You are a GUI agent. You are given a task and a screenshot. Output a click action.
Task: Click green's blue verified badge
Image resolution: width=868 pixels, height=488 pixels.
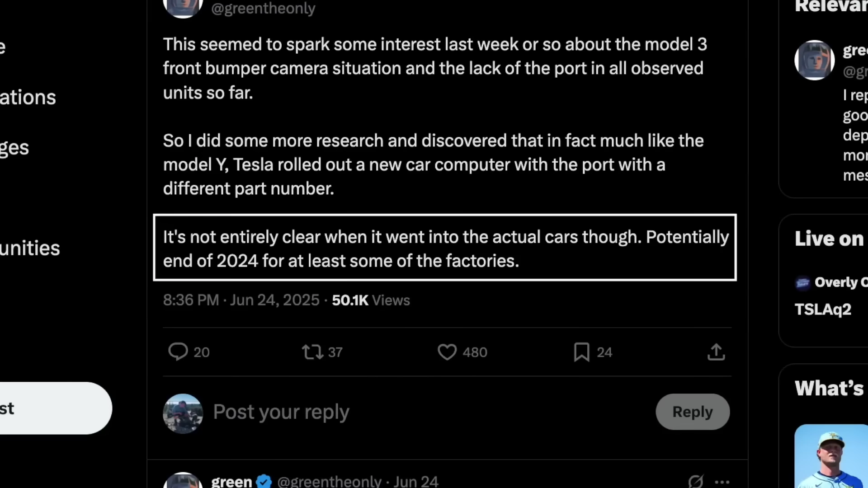pos(264,481)
